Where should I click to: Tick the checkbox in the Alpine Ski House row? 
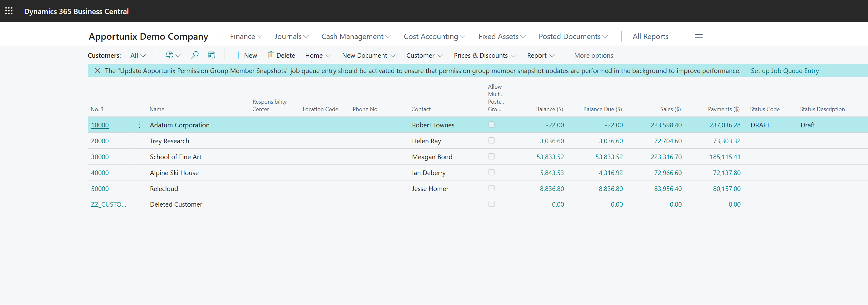pyautogui.click(x=491, y=172)
